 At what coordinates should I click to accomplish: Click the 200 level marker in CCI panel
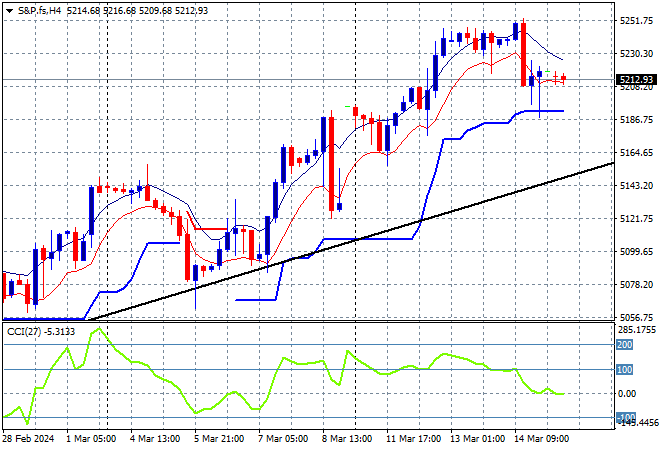pyautogui.click(x=625, y=345)
